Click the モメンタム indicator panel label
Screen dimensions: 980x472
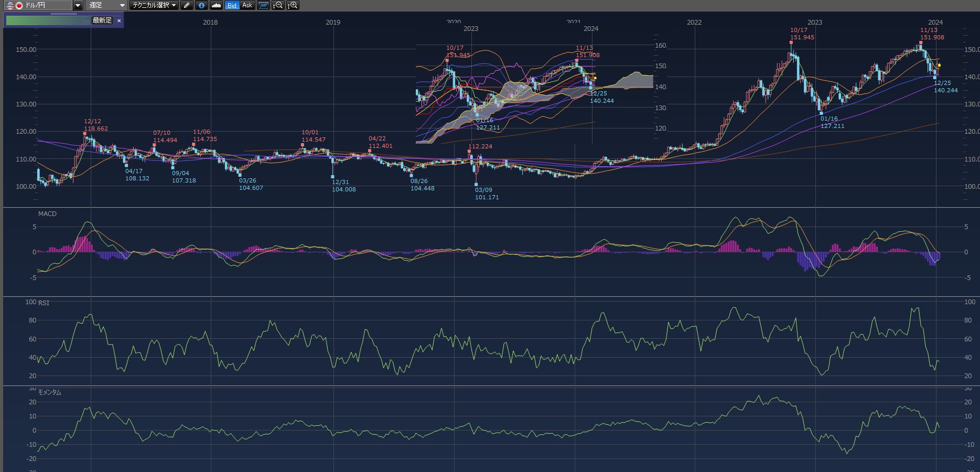pyautogui.click(x=50, y=392)
